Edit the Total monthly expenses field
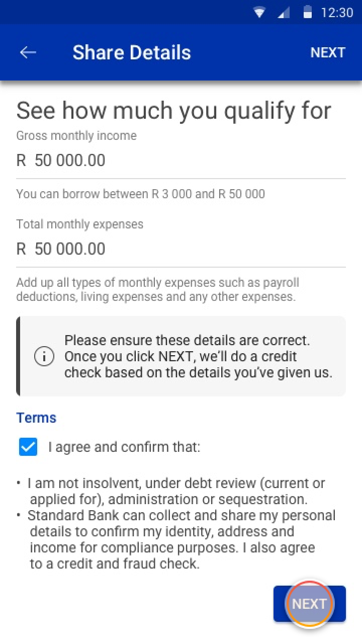 pyautogui.click(x=181, y=249)
